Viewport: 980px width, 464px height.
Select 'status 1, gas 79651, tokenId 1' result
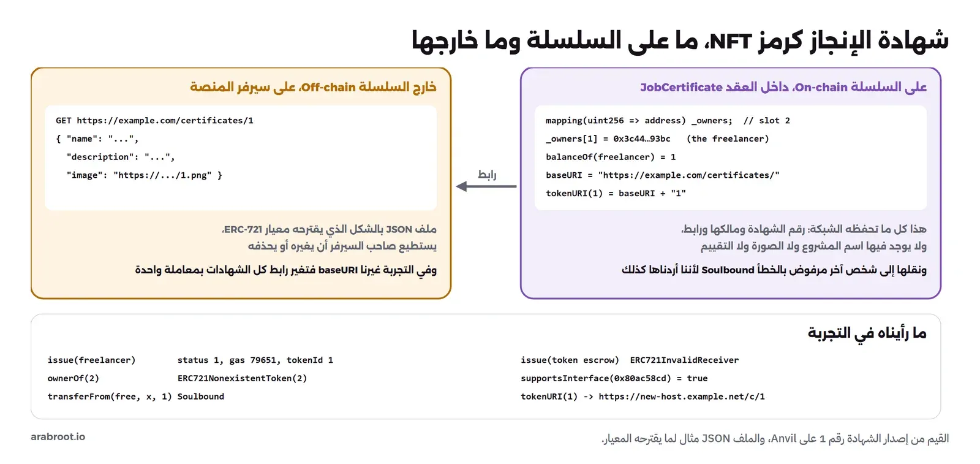[255, 360]
